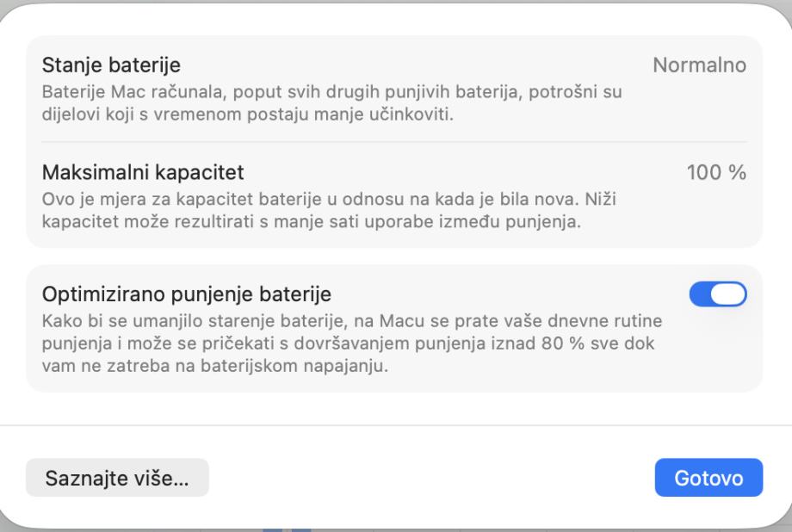Click the divider line above Gotovo button
Image resolution: width=792 pixels, height=532 pixels.
click(x=396, y=425)
